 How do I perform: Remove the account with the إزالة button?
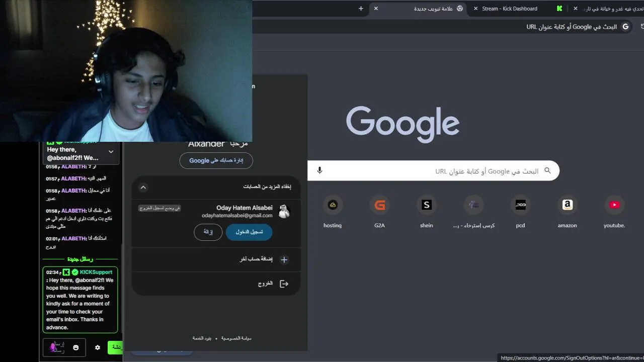[208, 232]
